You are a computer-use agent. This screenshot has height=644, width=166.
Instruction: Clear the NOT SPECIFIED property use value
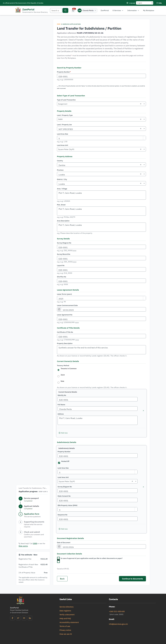(x=140, y=128)
